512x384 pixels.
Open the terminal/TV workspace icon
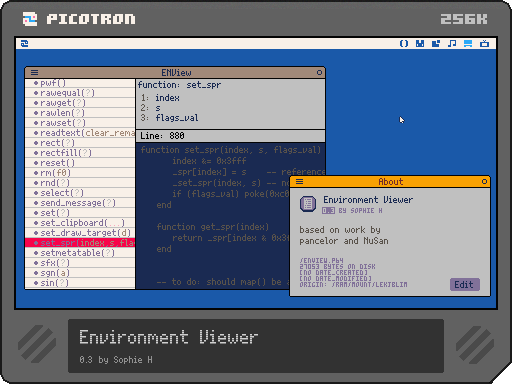[x=484, y=44]
